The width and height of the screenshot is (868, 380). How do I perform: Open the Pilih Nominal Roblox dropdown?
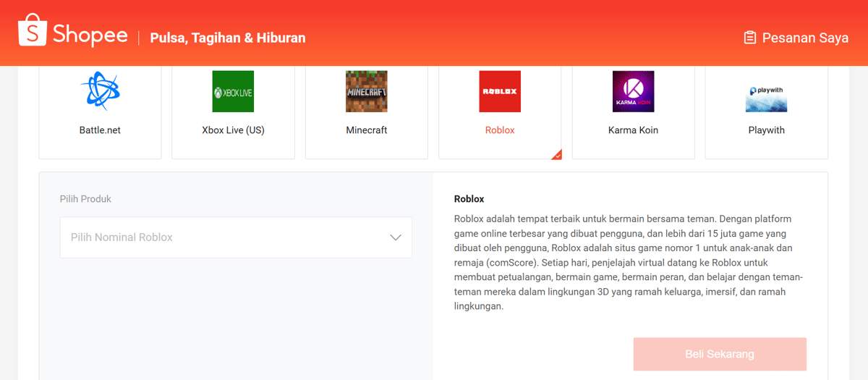(236, 237)
